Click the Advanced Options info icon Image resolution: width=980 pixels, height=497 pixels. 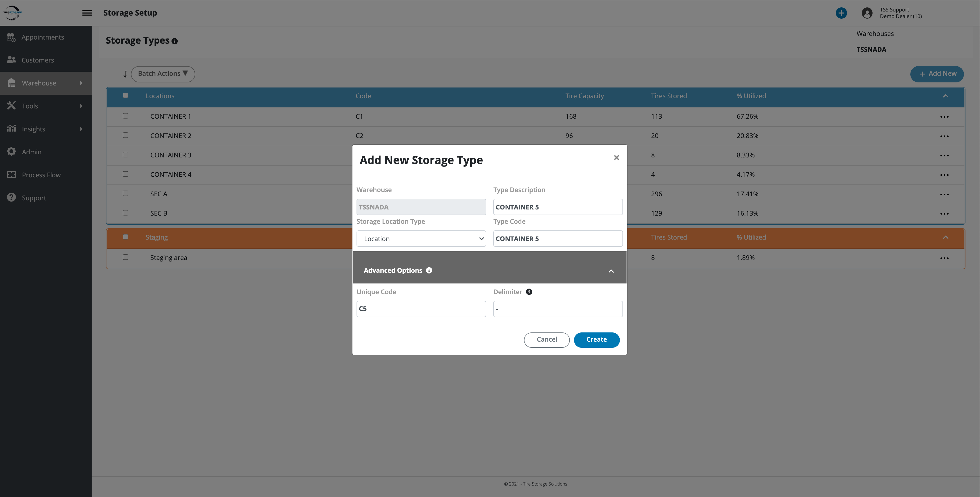[x=429, y=270]
